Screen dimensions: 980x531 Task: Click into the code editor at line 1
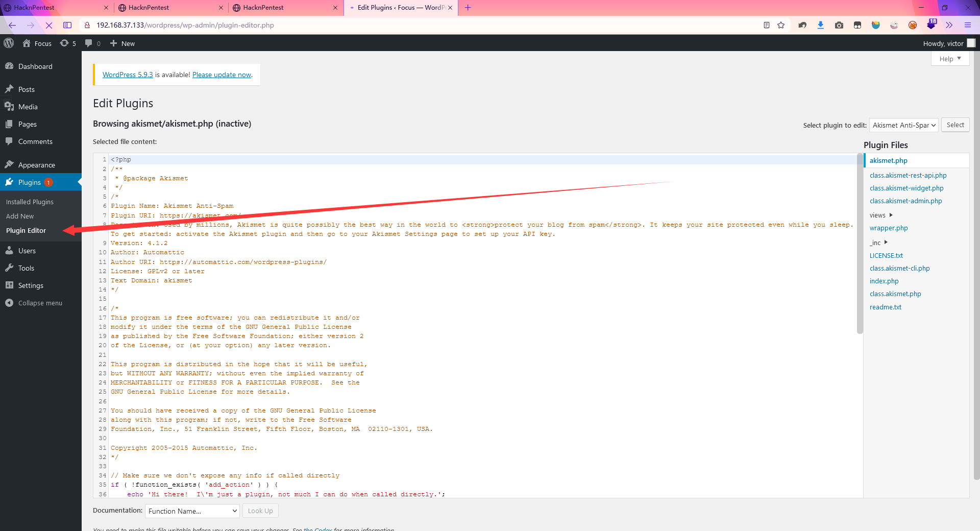[482, 159]
